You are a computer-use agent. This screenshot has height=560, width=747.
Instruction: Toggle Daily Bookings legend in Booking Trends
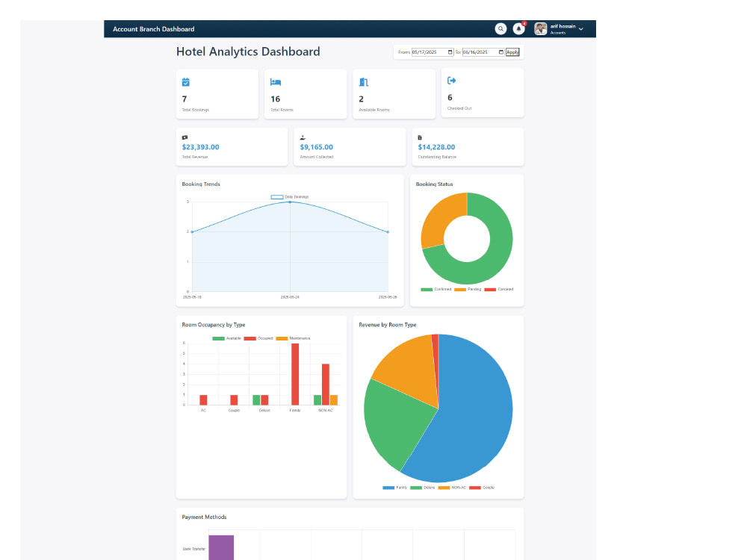pyautogui.click(x=290, y=196)
